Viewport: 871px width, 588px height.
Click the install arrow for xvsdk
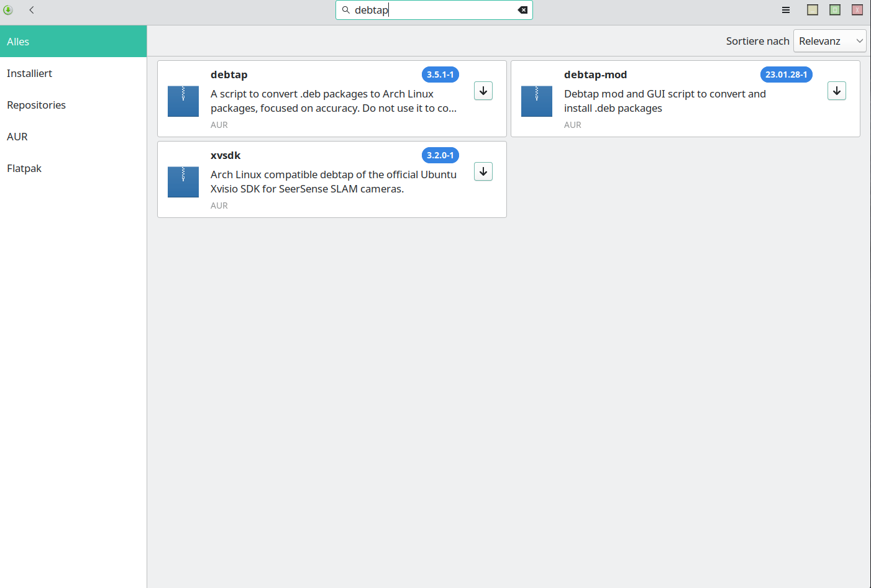tap(483, 171)
